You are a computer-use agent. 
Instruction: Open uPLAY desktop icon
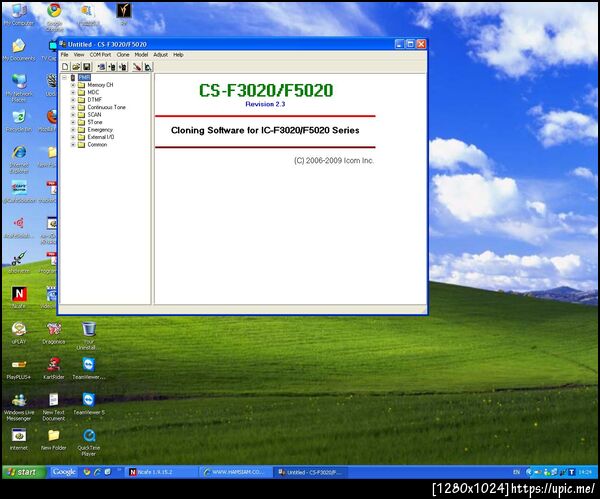coord(18,333)
